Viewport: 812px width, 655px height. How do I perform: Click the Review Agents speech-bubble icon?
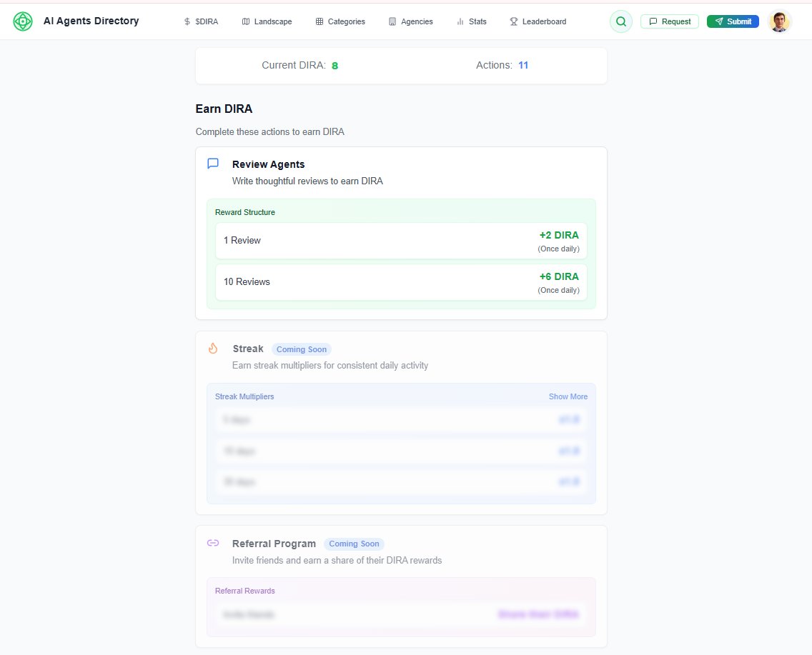pyautogui.click(x=212, y=164)
